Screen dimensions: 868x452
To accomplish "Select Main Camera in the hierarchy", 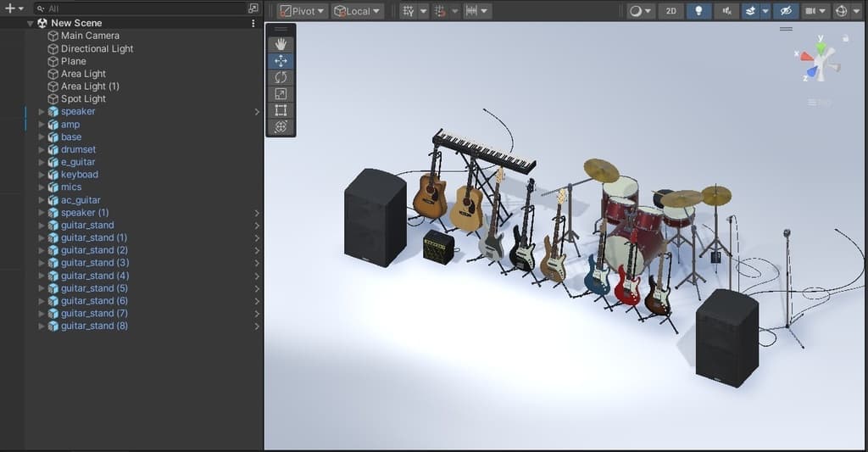I will [x=90, y=36].
